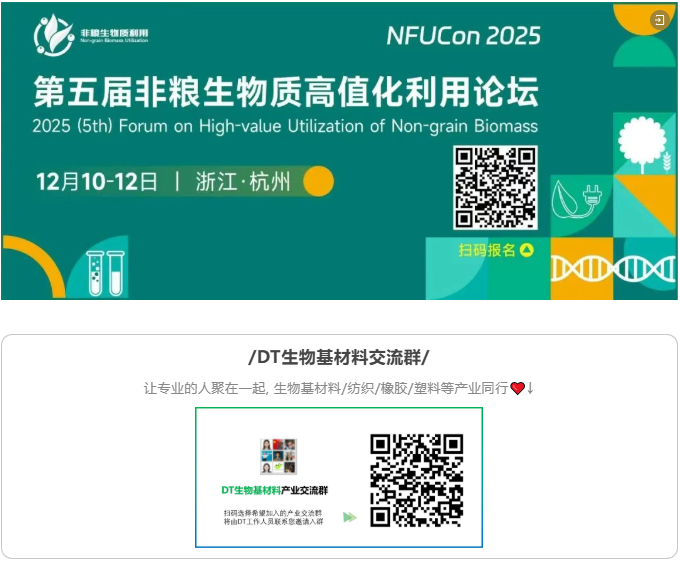Click the test tubes icon in the banner
The image size is (680, 564).
pyautogui.click(x=106, y=273)
